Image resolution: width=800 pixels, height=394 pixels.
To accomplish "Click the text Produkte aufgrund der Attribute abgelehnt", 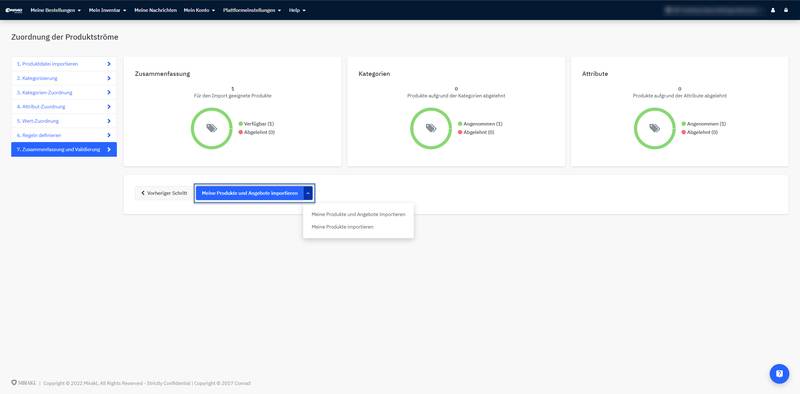I will pos(680,95).
